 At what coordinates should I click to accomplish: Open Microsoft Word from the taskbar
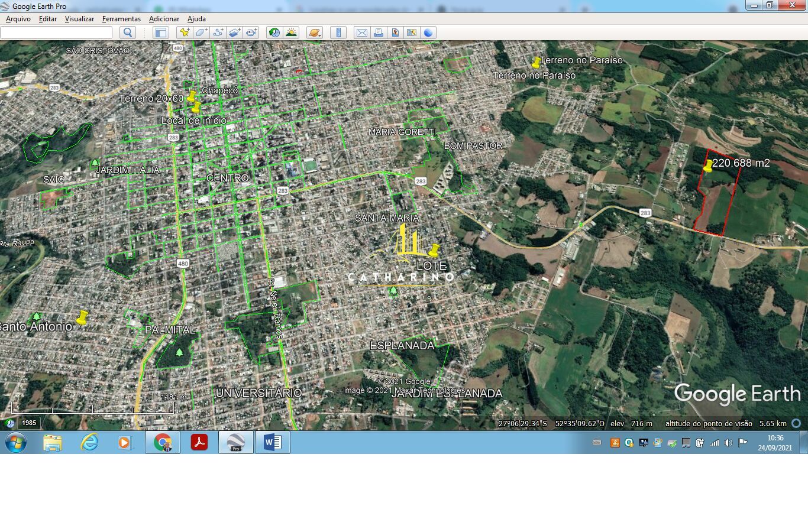pos(272,442)
